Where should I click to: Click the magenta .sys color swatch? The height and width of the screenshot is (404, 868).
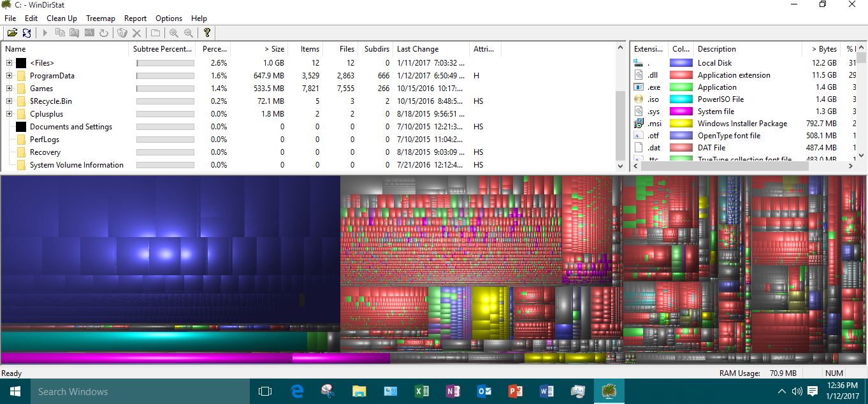681,112
